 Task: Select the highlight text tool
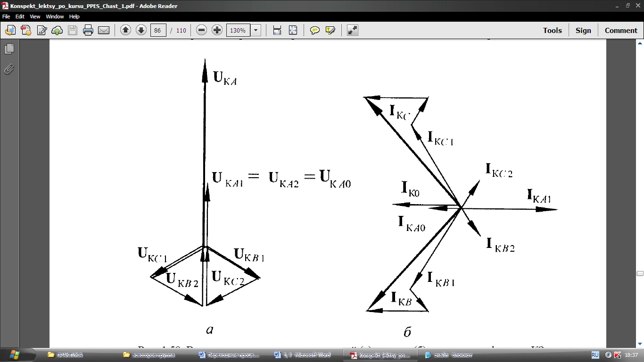point(330,30)
